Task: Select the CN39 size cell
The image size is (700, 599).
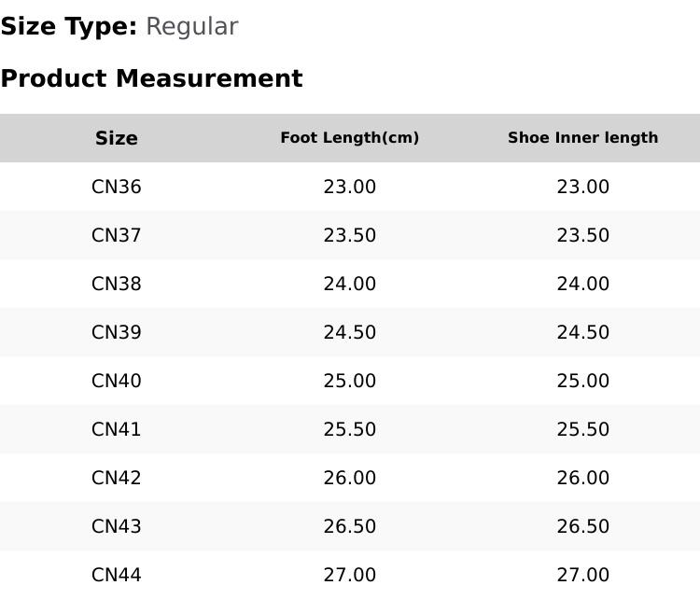Action: pyautogui.click(x=117, y=332)
